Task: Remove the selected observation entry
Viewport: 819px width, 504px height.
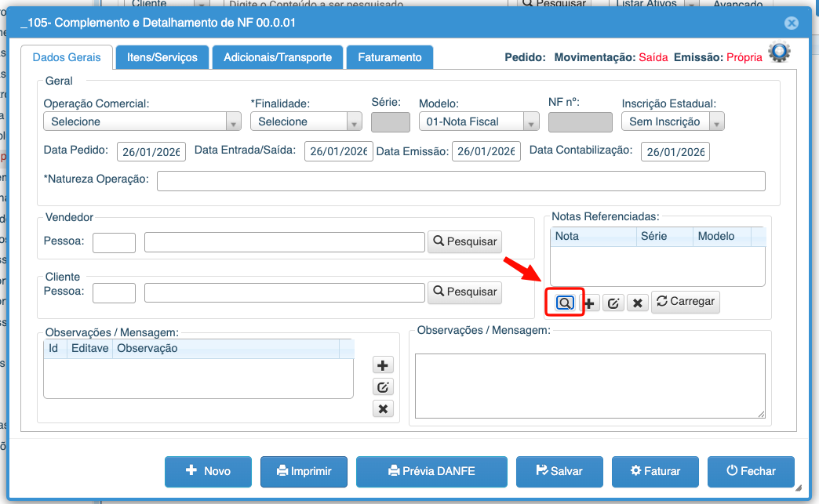Action: coord(383,408)
